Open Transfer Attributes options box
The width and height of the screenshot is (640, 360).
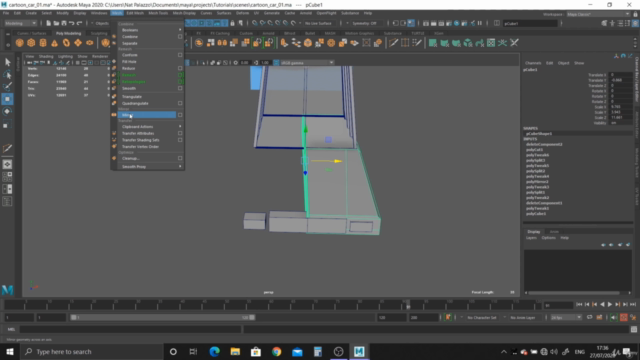180,133
